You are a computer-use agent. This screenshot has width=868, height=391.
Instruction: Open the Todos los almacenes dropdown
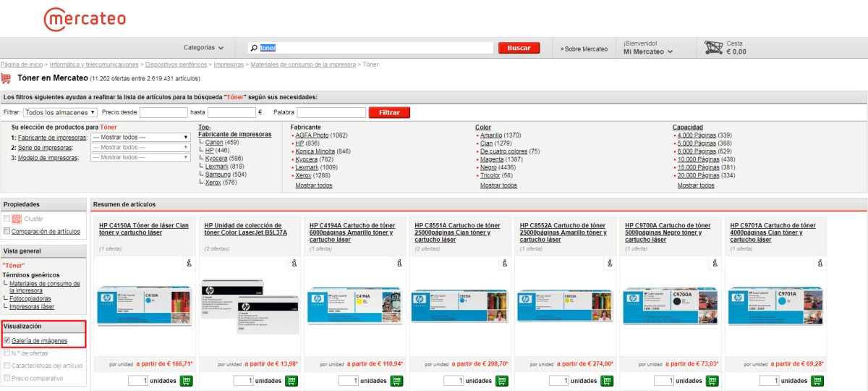pos(60,112)
